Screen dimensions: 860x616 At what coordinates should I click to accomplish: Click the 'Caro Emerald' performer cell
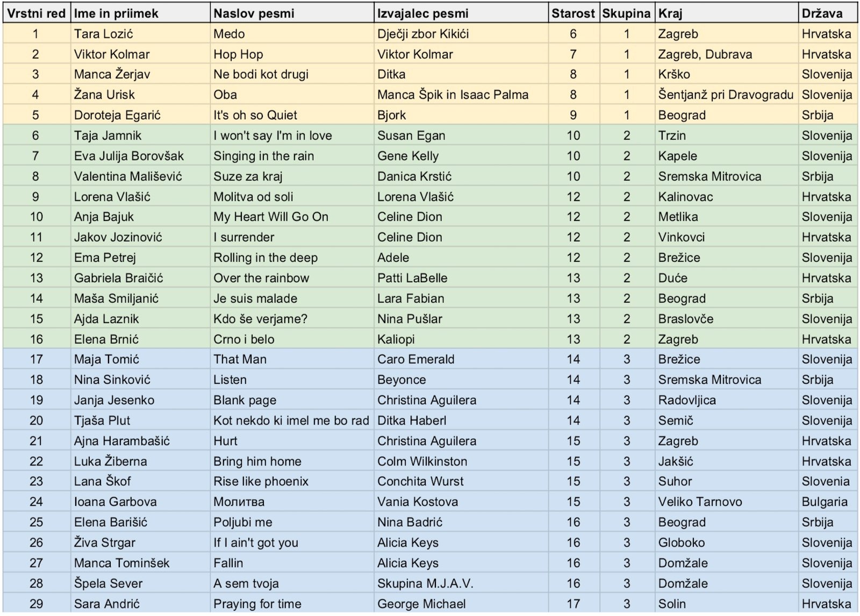click(415, 359)
